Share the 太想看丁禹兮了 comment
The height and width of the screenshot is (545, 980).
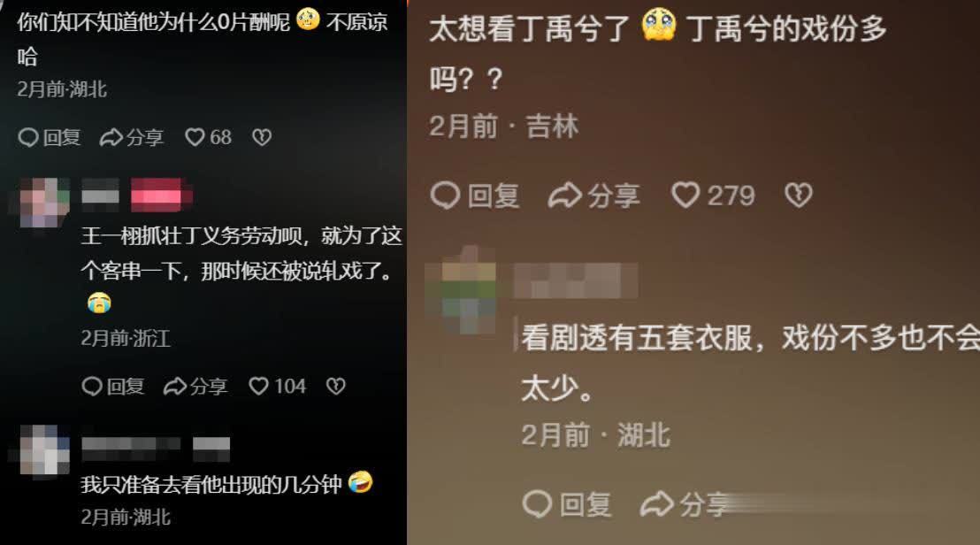pos(593,195)
